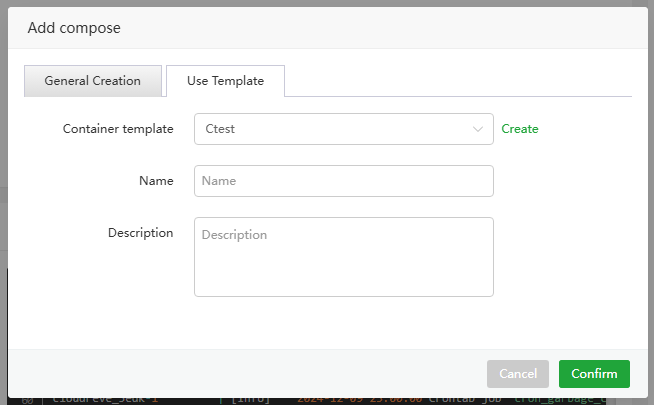Click the Container template label

[118, 129]
